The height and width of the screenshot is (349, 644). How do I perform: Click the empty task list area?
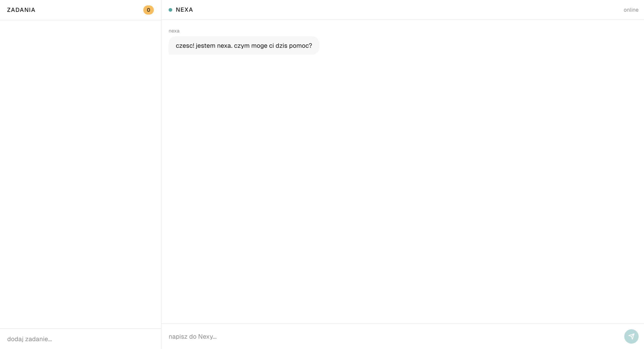[80, 174]
